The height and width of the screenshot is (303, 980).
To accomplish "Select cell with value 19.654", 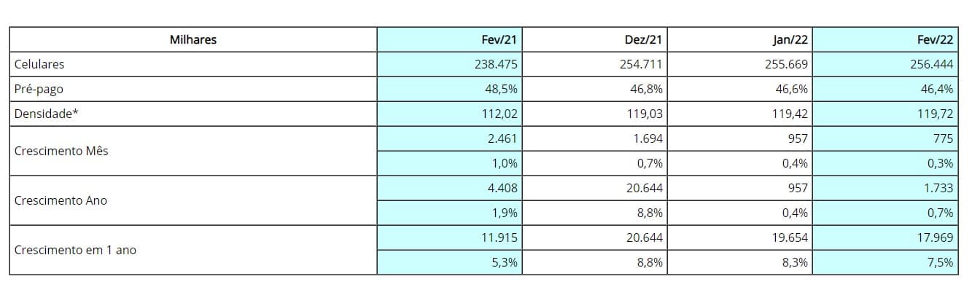I will pos(739,237).
